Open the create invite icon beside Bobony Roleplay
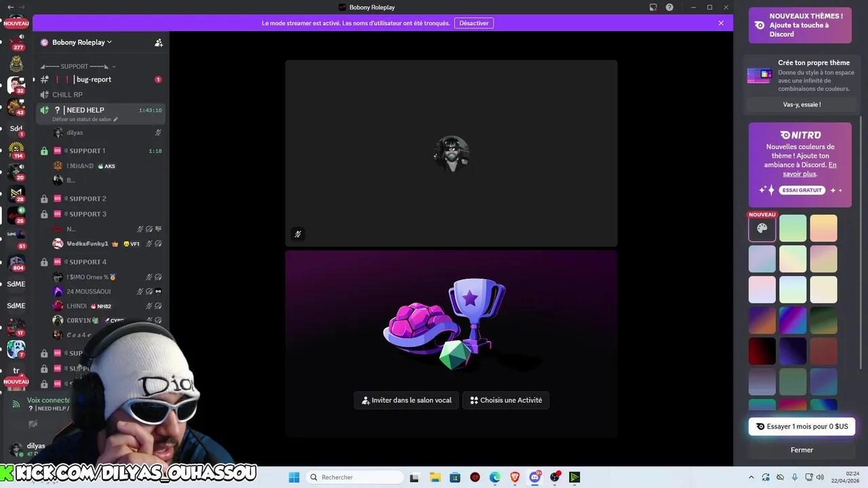This screenshot has width=868, height=488. click(x=159, y=43)
